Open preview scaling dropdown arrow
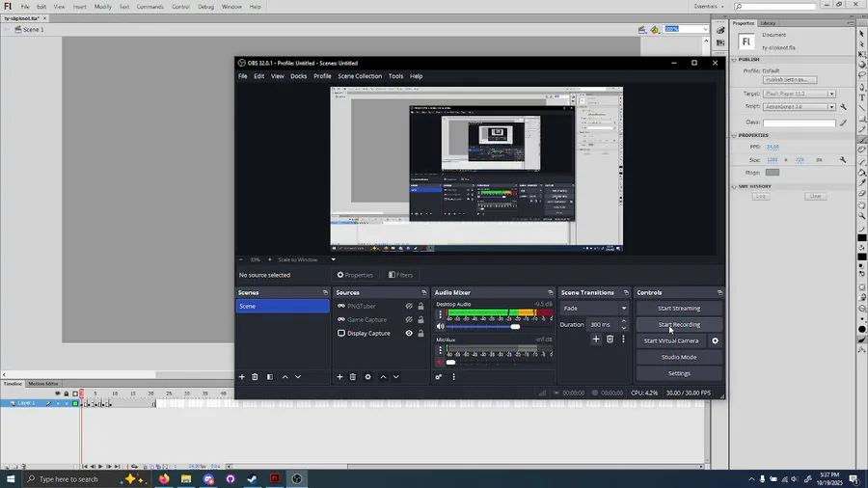 pos(334,259)
